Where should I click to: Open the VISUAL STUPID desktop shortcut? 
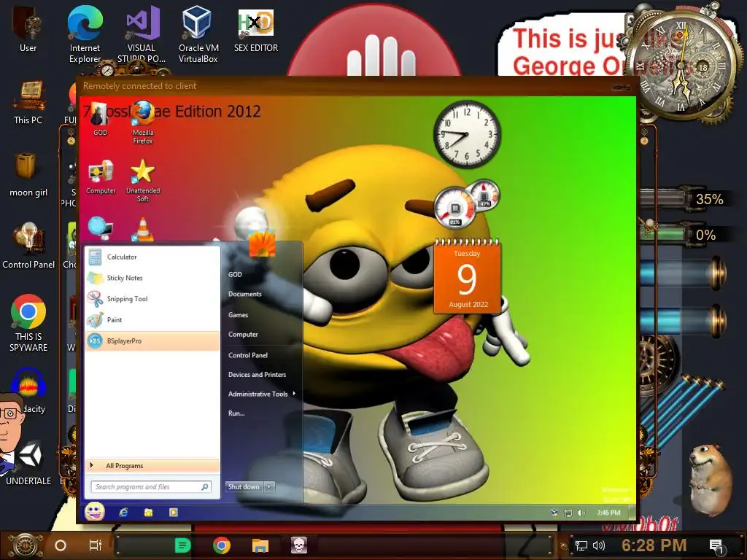[142, 34]
